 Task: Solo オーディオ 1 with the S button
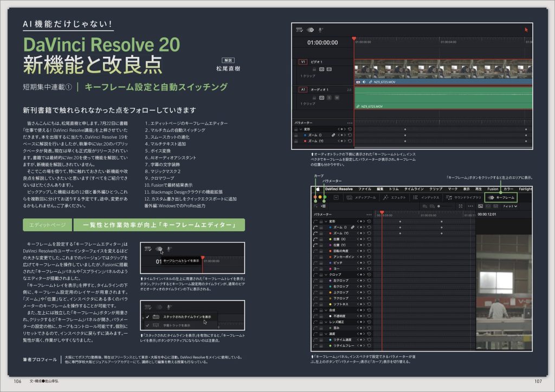[329, 97]
